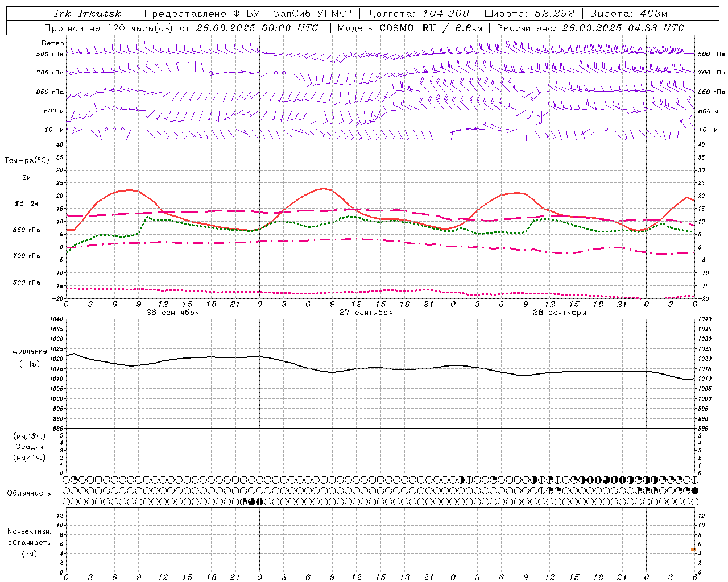Select the (км) unit of the convective cloudiness chart

point(29,554)
